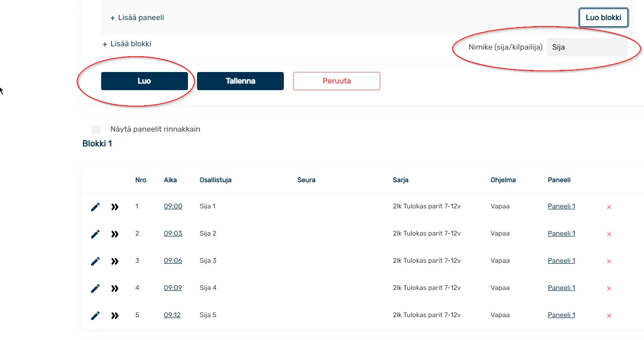Image resolution: width=644 pixels, height=340 pixels.
Task: Delete the Sija 1 row with red X
Action: click(609, 207)
